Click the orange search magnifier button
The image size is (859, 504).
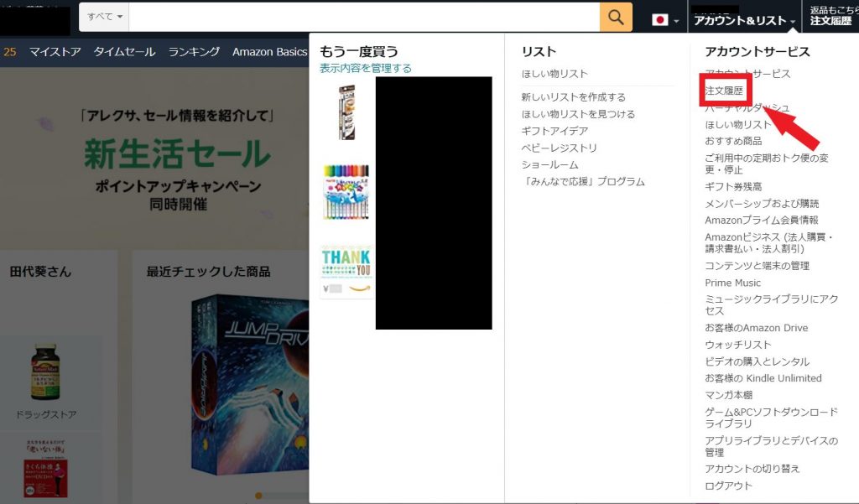click(616, 17)
